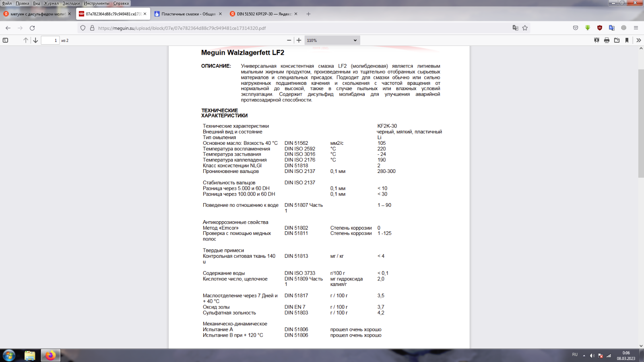Open the green download arrow extension
Screen dimensions: 644x362
point(588,28)
